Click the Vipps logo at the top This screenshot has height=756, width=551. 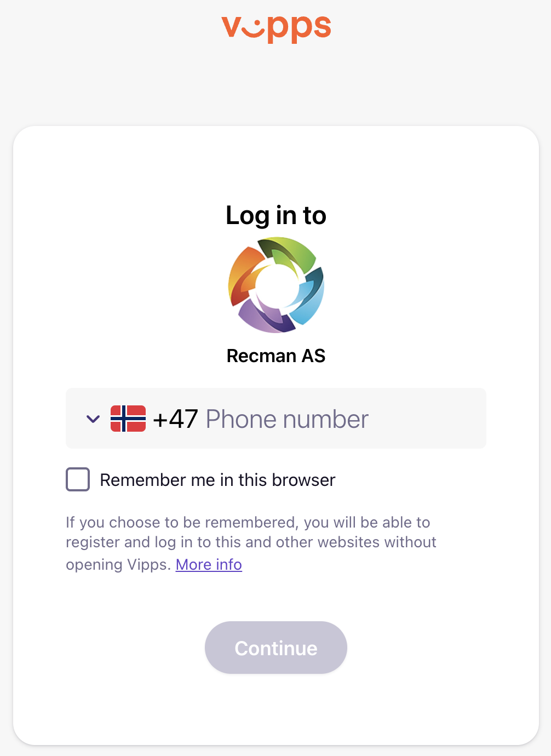click(276, 27)
